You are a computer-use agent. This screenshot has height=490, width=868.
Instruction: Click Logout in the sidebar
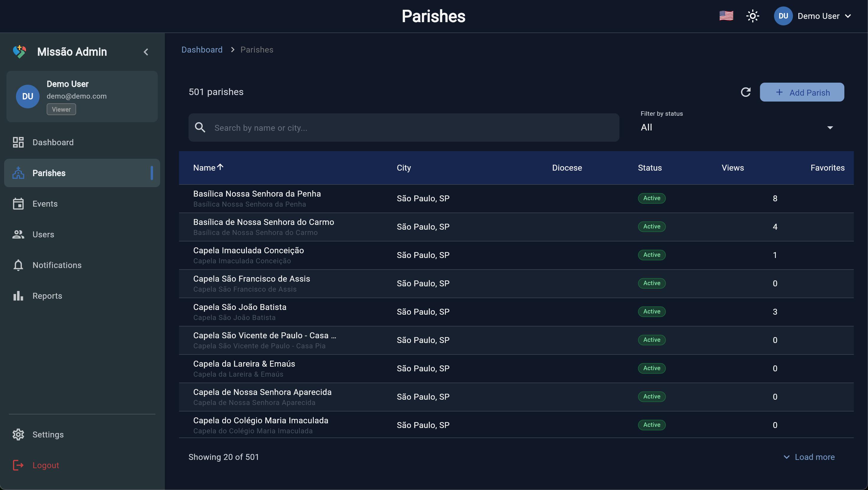(x=46, y=465)
